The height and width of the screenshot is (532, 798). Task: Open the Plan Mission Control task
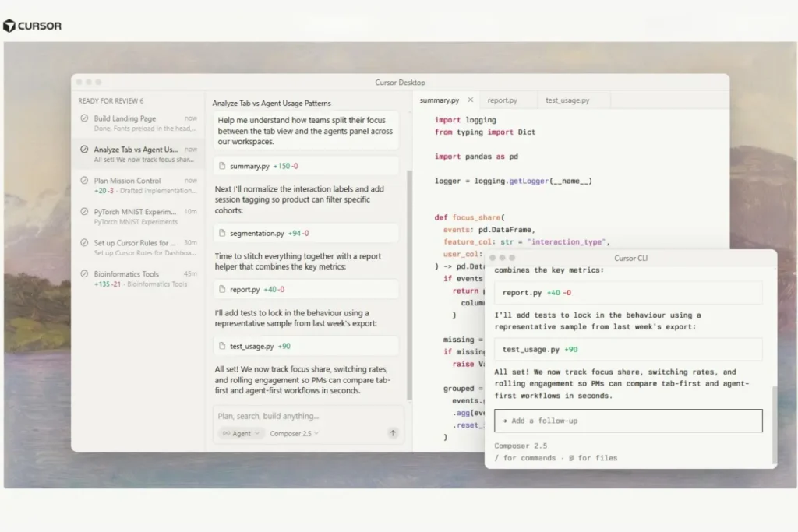tap(137, 185)
